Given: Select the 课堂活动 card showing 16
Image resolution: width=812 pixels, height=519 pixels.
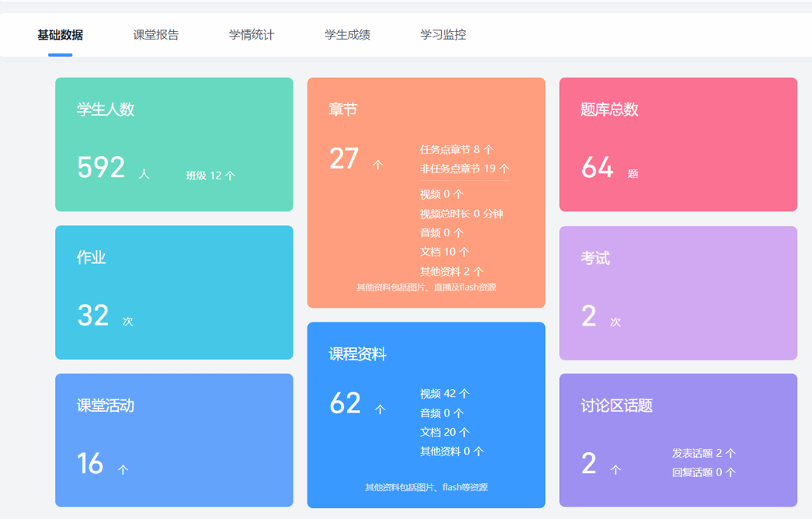Looking at the screenshot, I should pos(174,440).
